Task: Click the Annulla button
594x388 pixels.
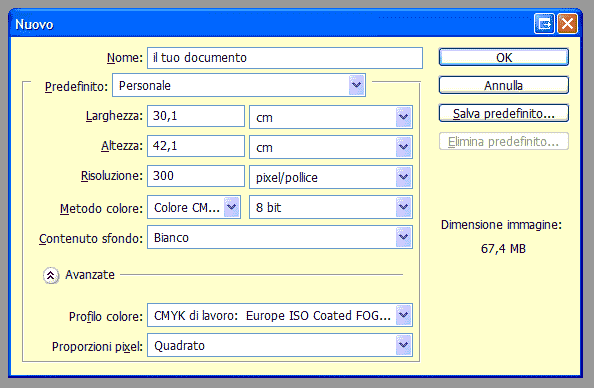Action: coord(504,85)
